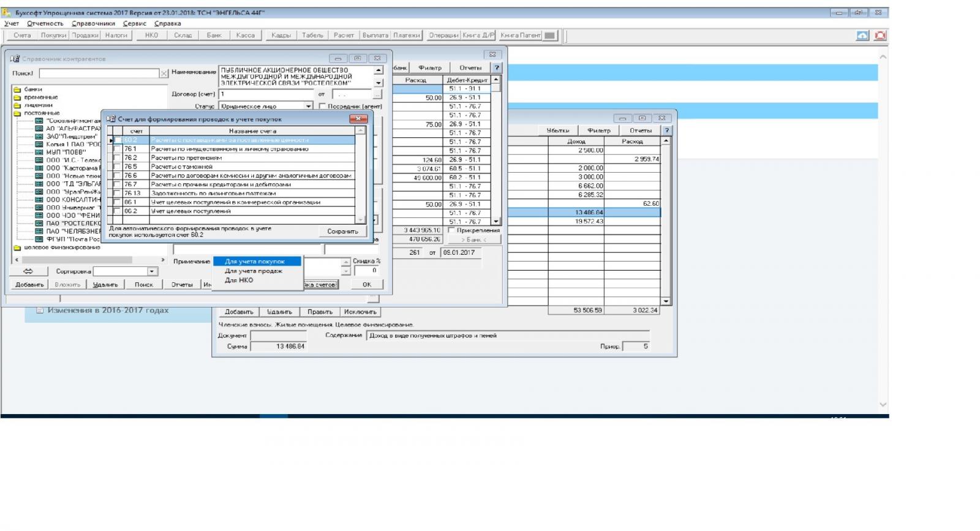980x531 pixels.
Task: Click the red icon at toolbar's right end
Action: pyautogui.click(x=880, y=36)
